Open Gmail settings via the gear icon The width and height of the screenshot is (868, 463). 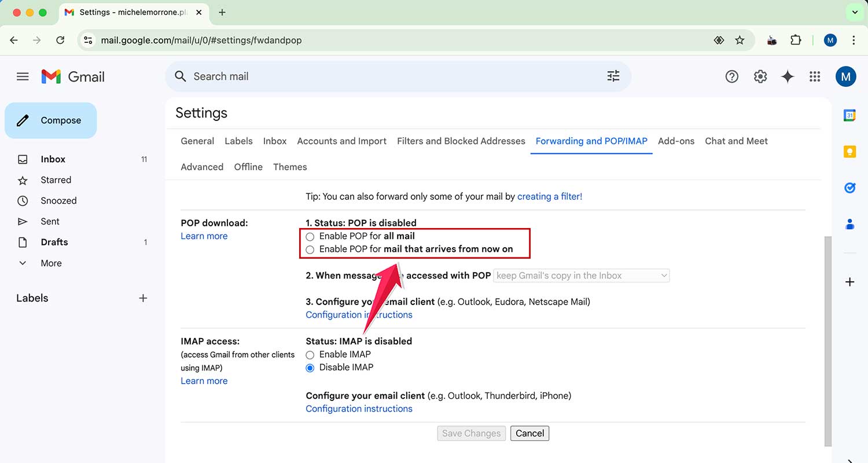(760, 76)
